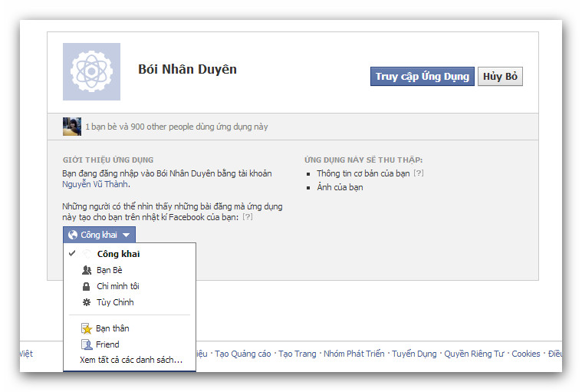Click Truy cập Ứng Dụng button

(423, 77)
